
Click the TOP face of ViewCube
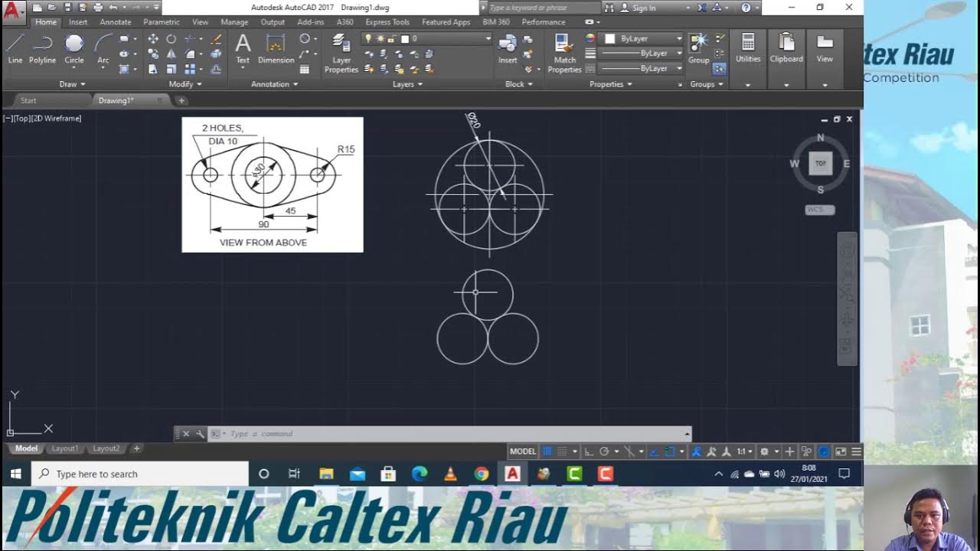click(821, 163)
